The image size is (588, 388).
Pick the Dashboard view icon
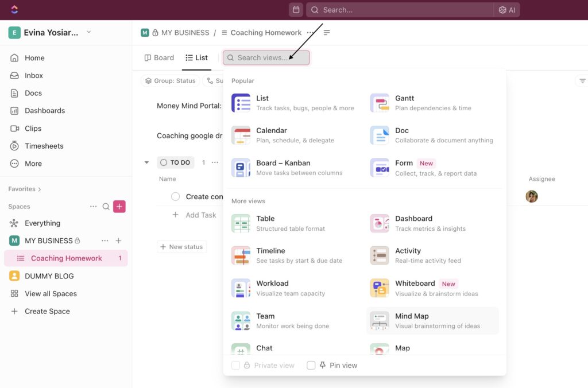click(x=380, y=223)
